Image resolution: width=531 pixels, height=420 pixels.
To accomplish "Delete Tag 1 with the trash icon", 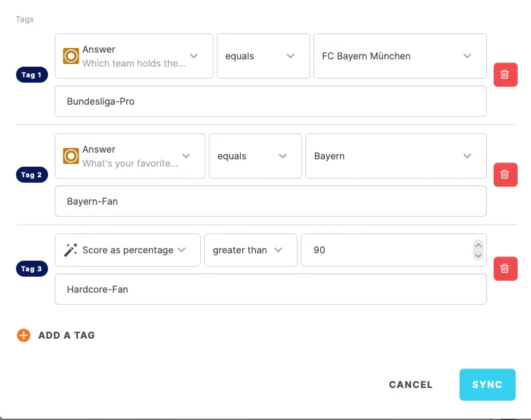I will (x=505, y=75).
